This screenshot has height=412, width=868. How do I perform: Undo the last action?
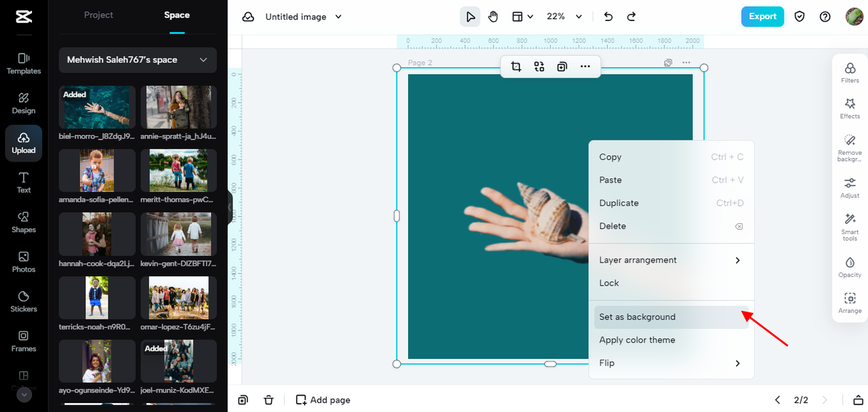point(608,17)
